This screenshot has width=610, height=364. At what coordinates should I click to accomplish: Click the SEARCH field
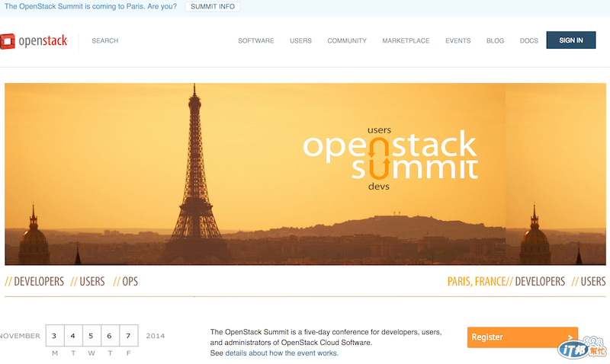tap(105, 40)
